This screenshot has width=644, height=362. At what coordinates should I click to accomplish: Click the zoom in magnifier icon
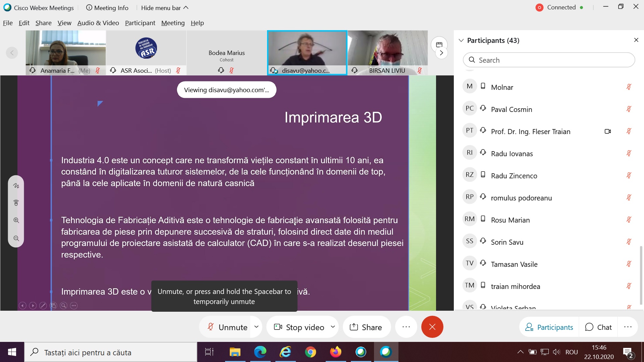(x=16, y=220)
